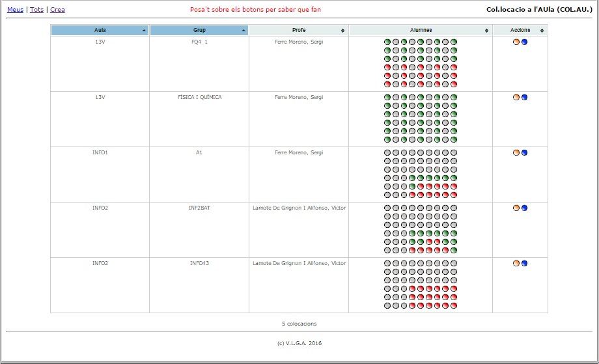
Task: Sort the table by the Accions column header
Action: click(520, 30)
